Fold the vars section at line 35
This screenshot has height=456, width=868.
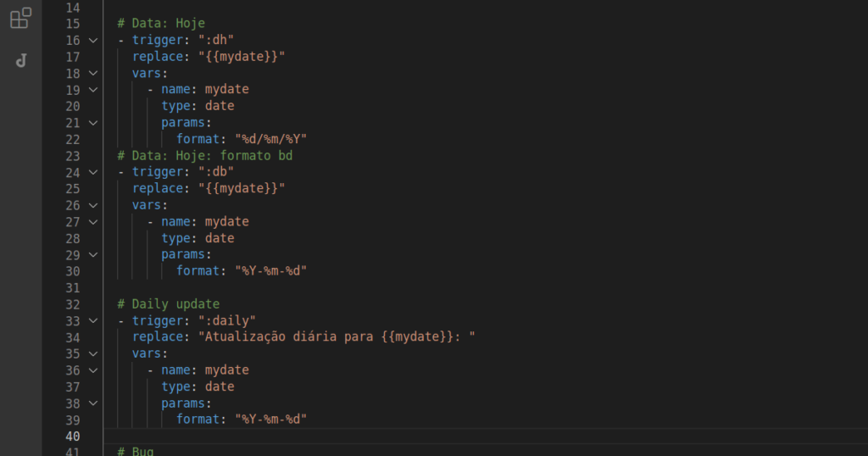92,354
